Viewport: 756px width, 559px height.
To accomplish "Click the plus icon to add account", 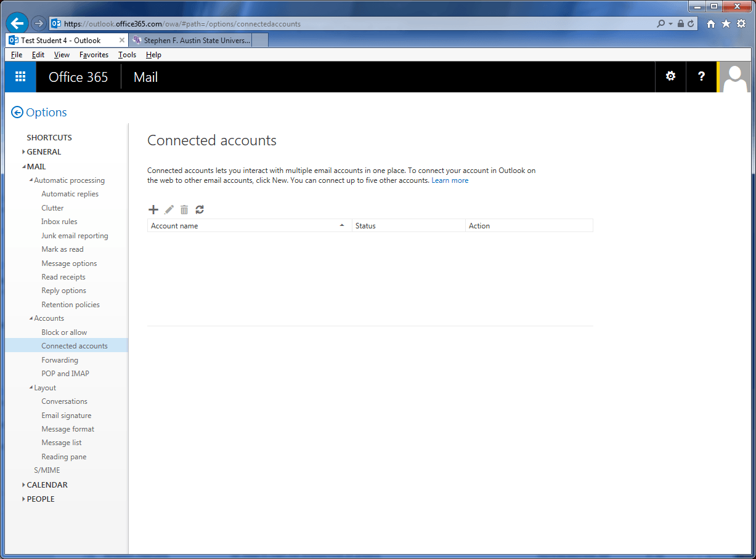I will (x=153, y=210).
